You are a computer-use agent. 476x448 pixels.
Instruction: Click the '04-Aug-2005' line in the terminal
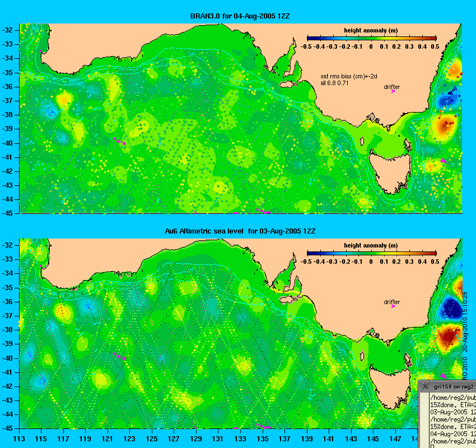[x=453, y=434]
